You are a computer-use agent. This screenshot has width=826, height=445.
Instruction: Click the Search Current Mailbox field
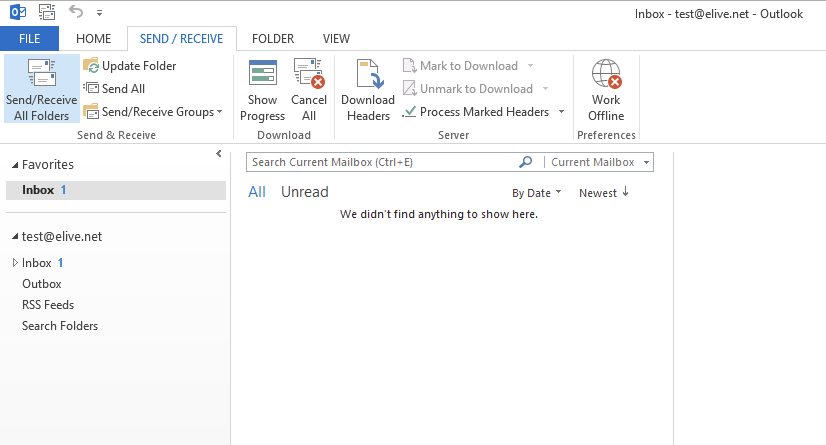(x=382, y=162)
